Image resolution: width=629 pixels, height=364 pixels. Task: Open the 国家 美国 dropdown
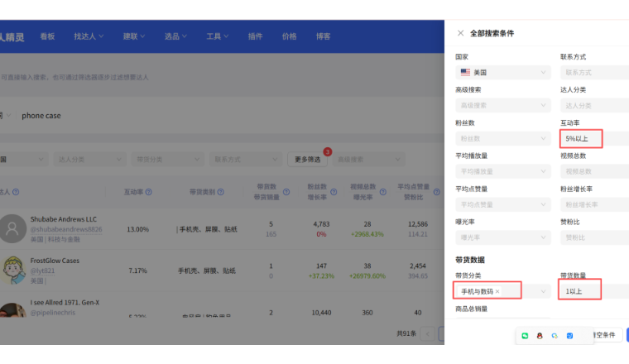click(x=503, y=73)
